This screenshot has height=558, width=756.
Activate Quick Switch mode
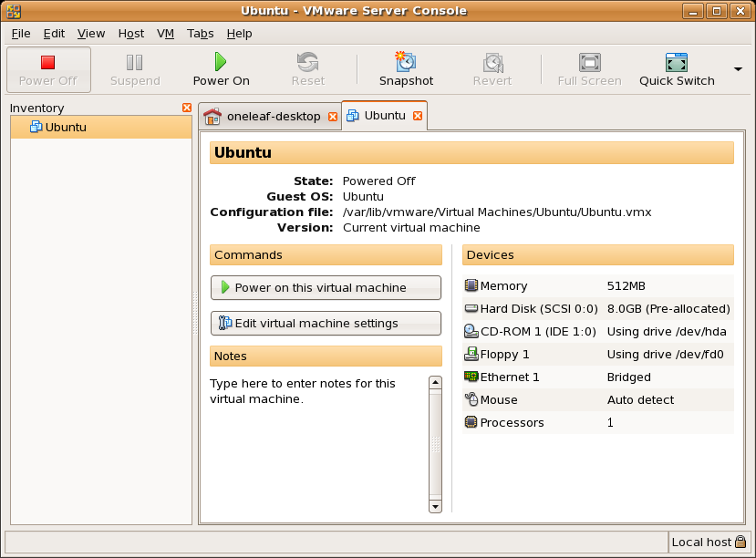(x=677, y=70)
